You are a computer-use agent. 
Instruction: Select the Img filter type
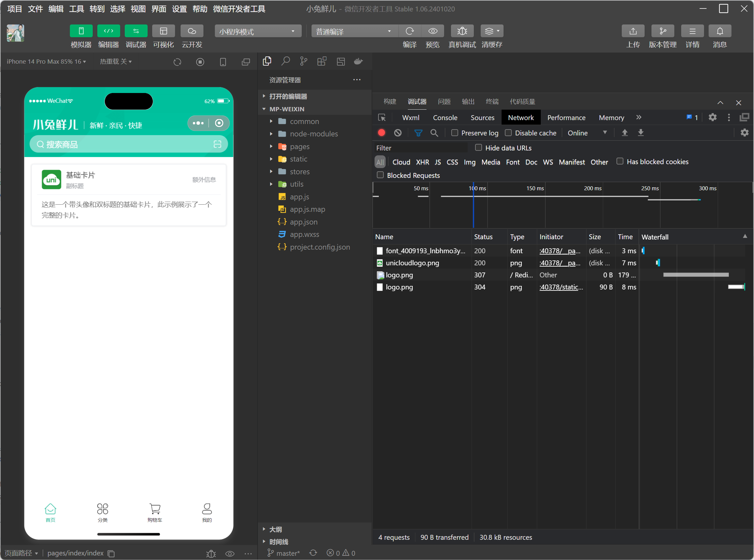(470, 162)
